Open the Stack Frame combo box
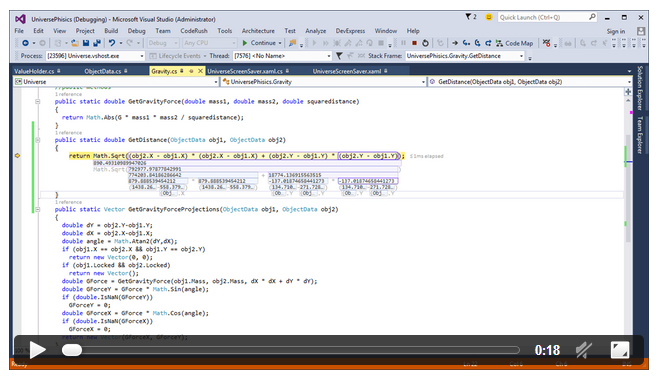The height and width of the screenshot is (377, 658). (465, 56)
